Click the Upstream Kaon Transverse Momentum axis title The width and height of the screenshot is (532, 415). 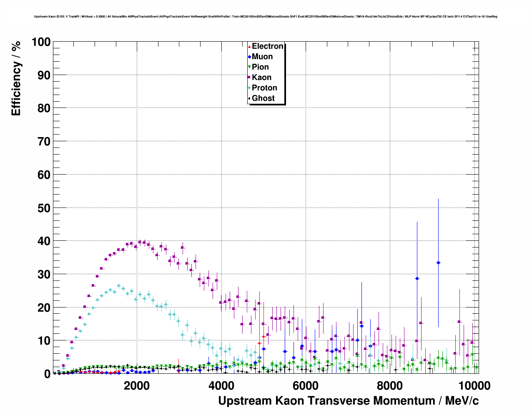pyautogui.click(x=348, y=401)
